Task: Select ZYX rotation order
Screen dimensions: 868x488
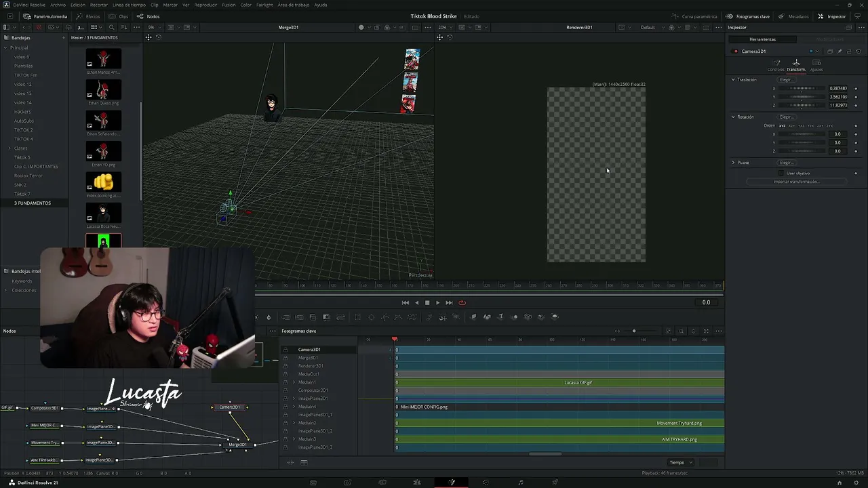Action: (x=829, y=125)
